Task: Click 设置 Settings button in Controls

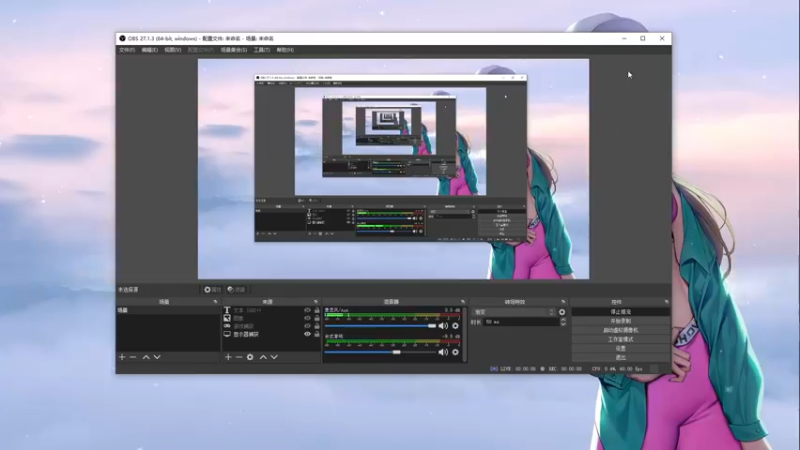Action: click(620, 348)
